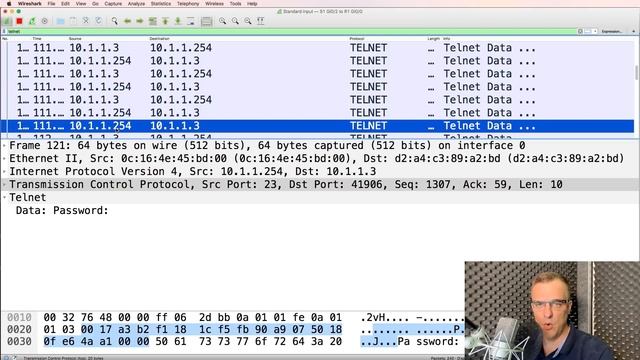Go forward in packet history arrow
The image size is (640, 360).
point(140,21)
